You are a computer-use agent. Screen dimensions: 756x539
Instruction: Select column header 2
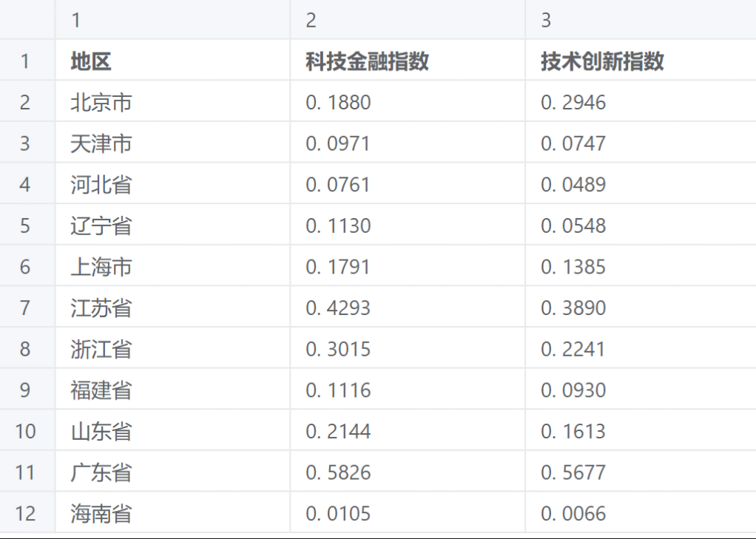[x=407, y=20]
